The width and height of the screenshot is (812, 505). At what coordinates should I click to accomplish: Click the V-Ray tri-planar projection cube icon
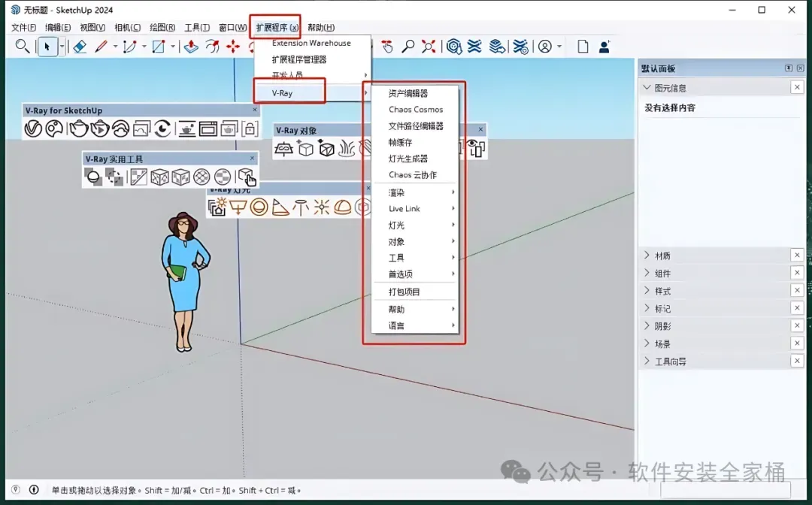[159, 177]
